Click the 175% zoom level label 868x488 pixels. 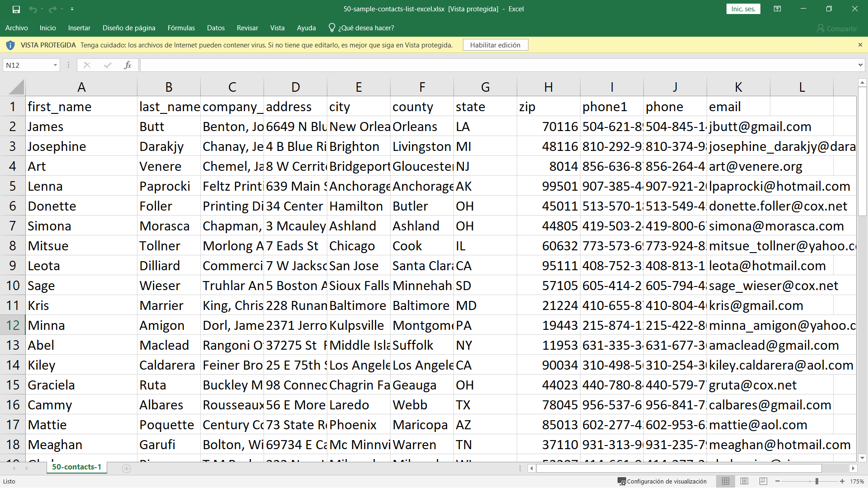point(857,482)
